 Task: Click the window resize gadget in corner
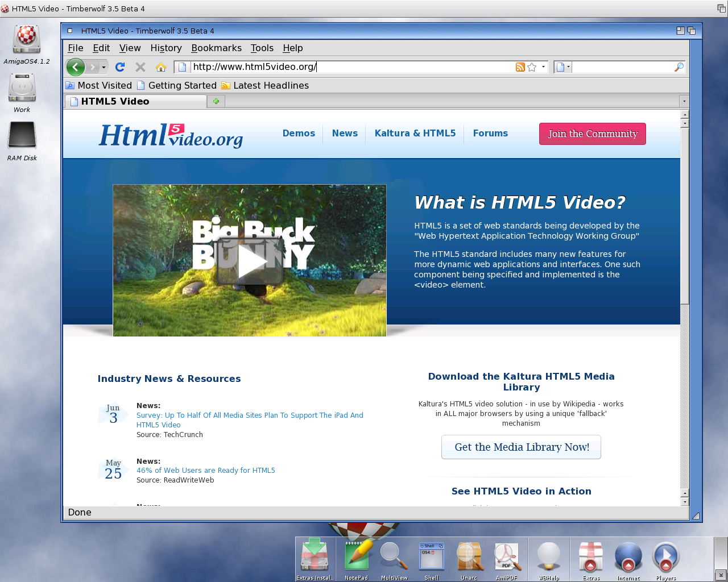tap(696, 516)
